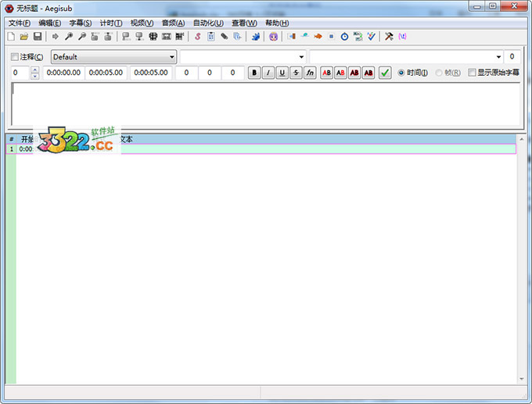Snap subtitle end to video
532x404 pixels.
[x=139, y=36]
